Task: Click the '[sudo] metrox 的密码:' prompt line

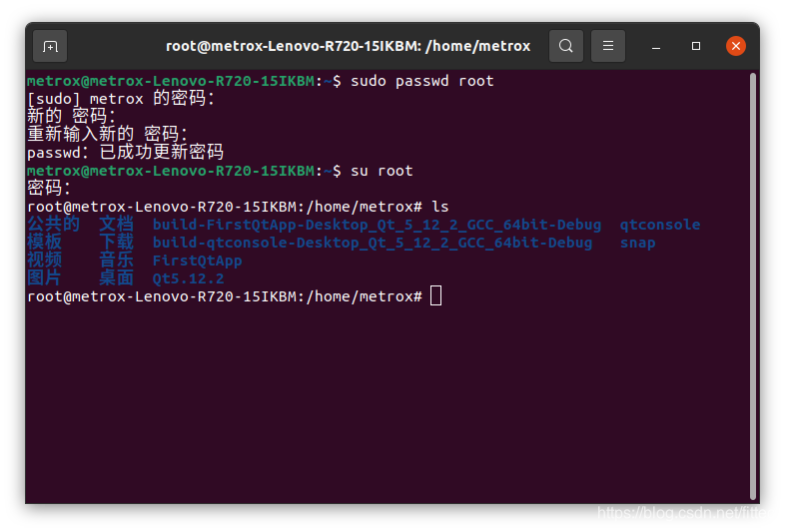Action: click(x=121, y=98)
